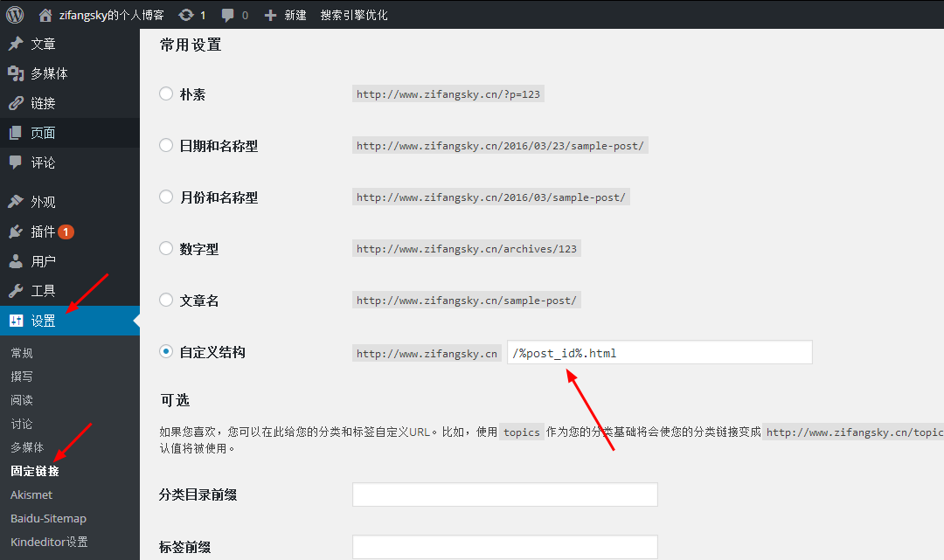Click the sample URL ending in ?p=123
Image resolution: width=944 pixels, height=560 pixels.
(448, 93)
